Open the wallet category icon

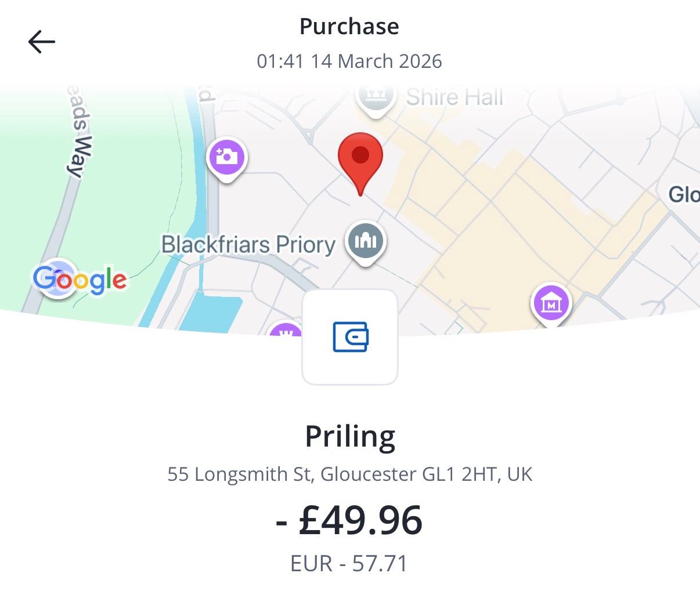(350, 337)
